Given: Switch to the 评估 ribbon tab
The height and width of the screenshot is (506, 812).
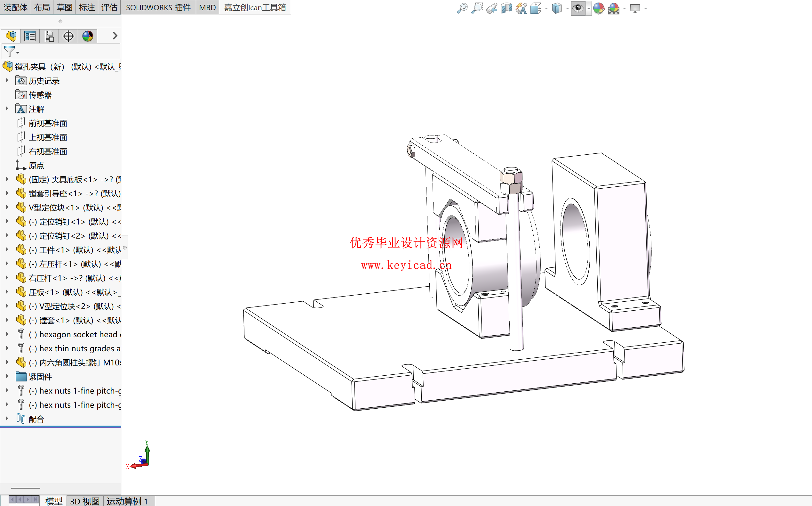Looking at the screenshot, I should coord(109,7).
